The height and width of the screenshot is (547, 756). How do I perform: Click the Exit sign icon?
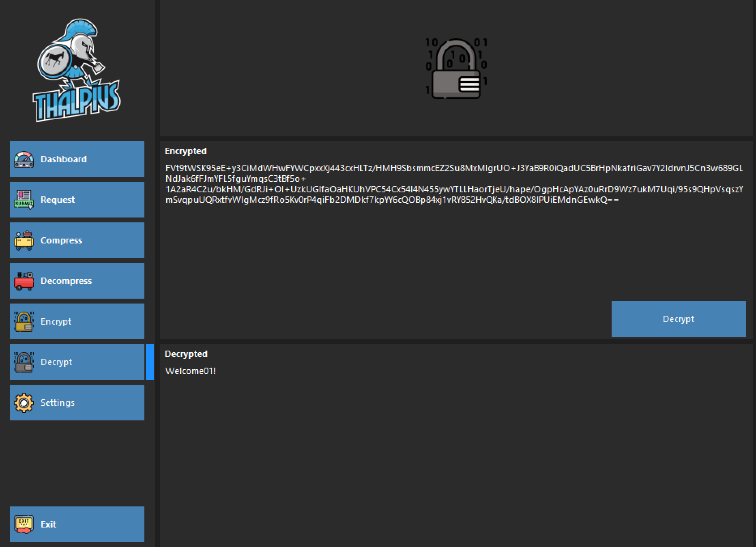point(24,524)
